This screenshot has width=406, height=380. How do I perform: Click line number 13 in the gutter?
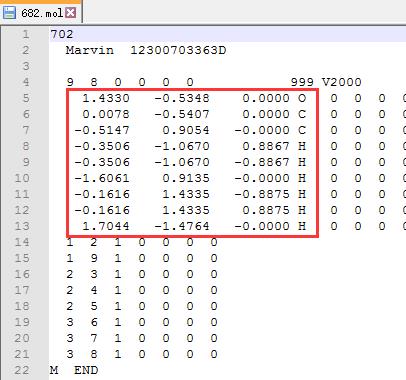click(x=22, y=226)
